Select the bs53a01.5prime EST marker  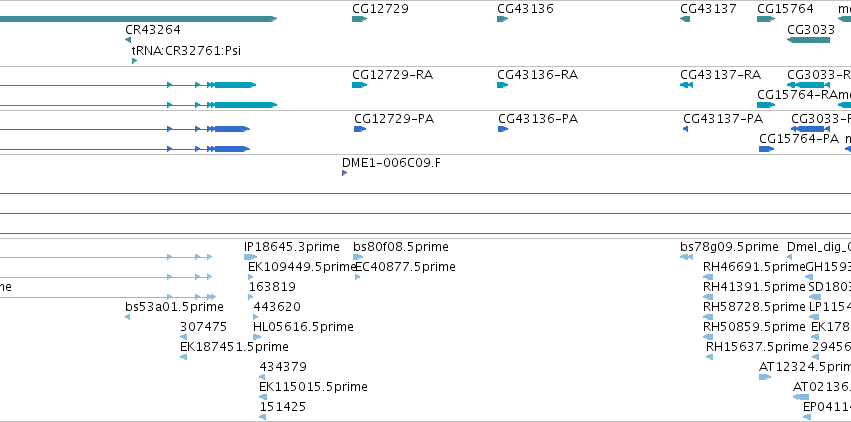pos(128,317)
